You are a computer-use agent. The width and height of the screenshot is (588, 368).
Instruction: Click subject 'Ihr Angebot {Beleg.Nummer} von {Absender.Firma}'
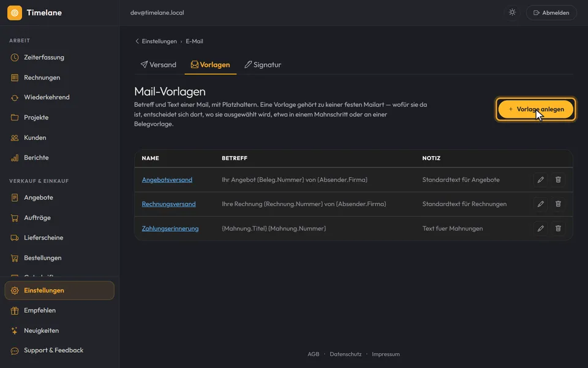295,180
